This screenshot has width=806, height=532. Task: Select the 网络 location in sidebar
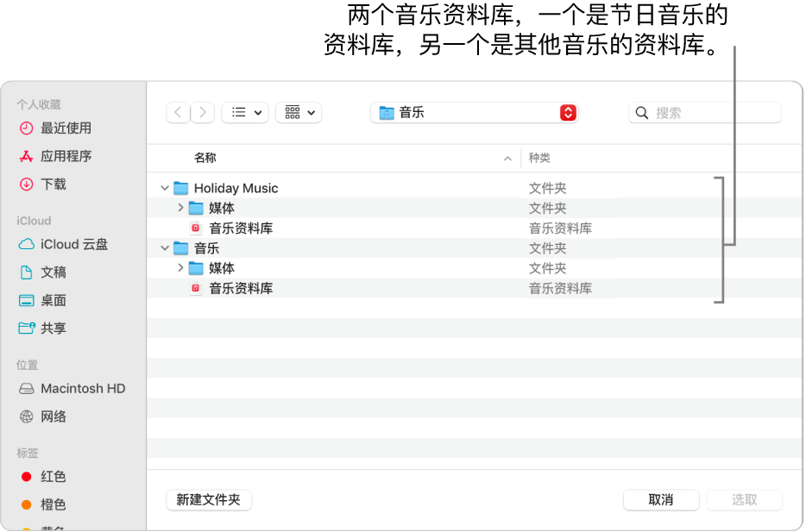pyautogui.click(x=54, y=416)
